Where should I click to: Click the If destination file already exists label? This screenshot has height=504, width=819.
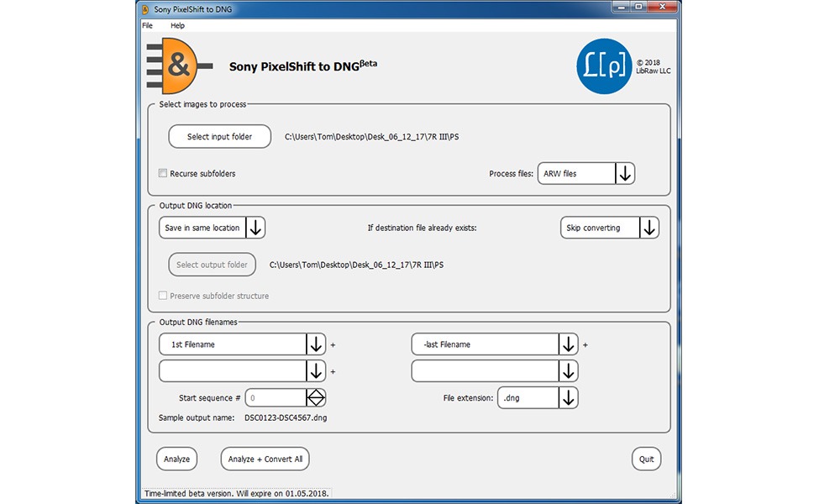coord(422,228)
